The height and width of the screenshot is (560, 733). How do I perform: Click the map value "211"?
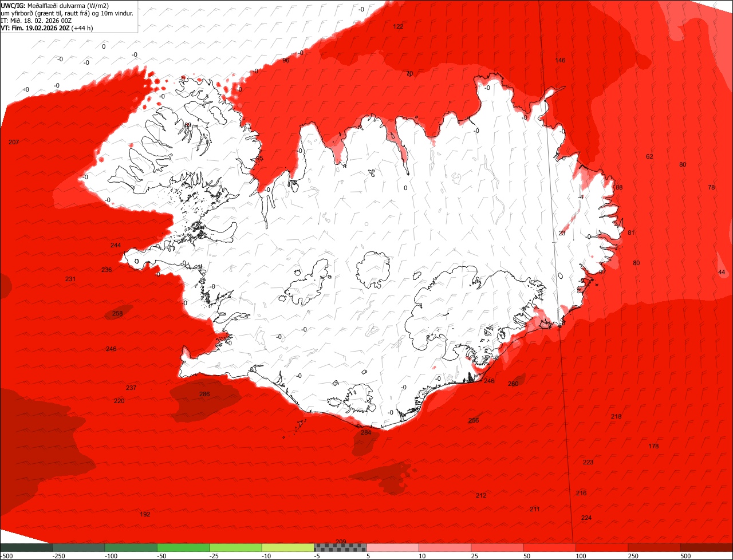535,509
